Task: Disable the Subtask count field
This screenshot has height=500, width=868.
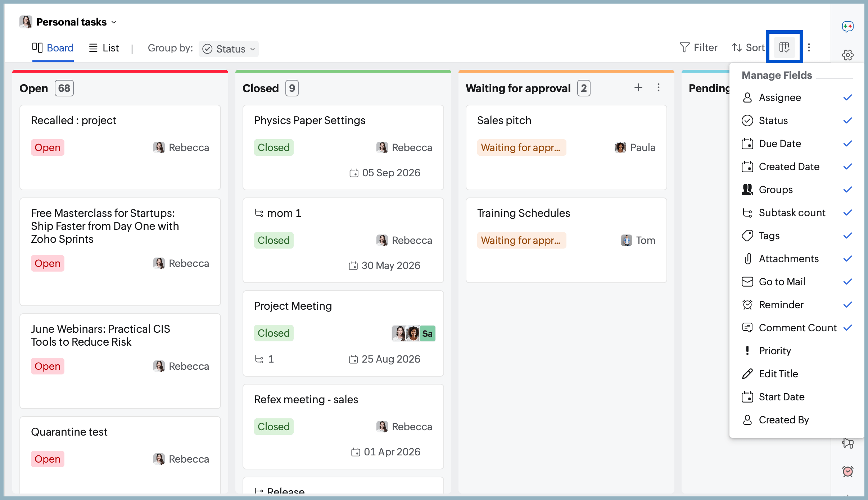Action: pos(797,213)
